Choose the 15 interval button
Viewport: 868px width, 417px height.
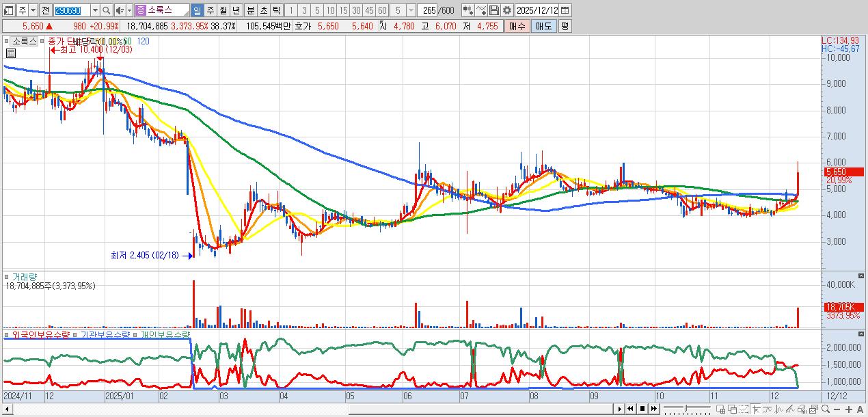pos(343,10)
